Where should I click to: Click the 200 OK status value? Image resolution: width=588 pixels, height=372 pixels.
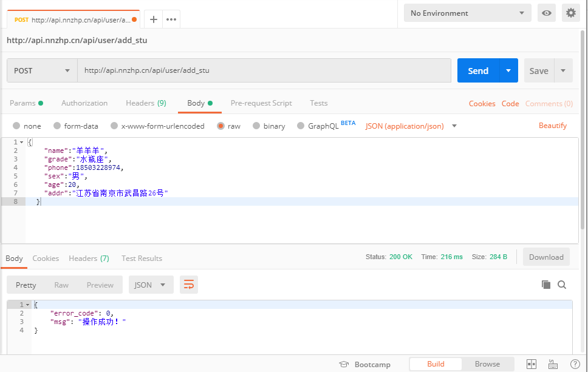click(400, 257)
